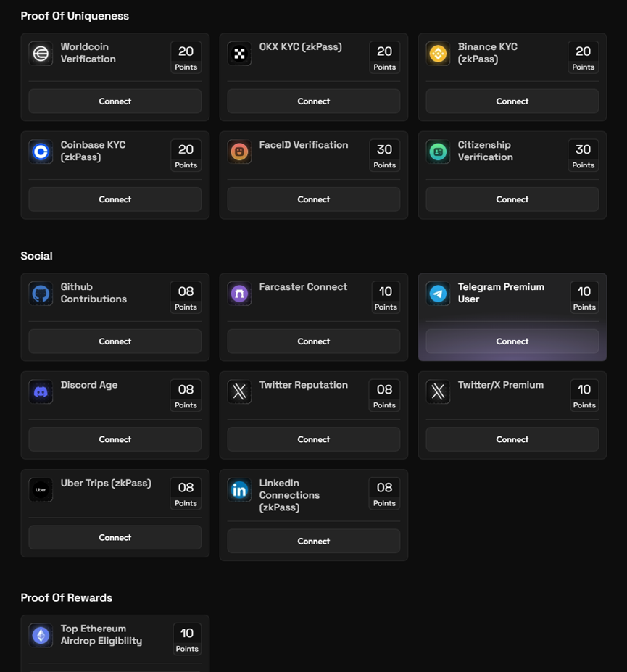The width and height of the screenshot is (627, 672).
Task: Click the Uber Trips logo icon
Action: point(41,490)
